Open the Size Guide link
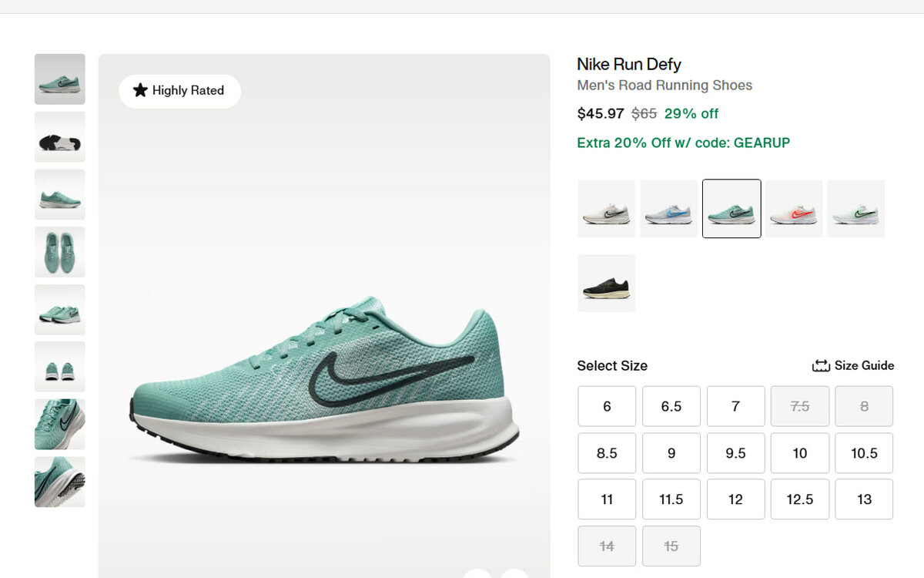Viewport: 924px width, 578px height. click(864, 366)
